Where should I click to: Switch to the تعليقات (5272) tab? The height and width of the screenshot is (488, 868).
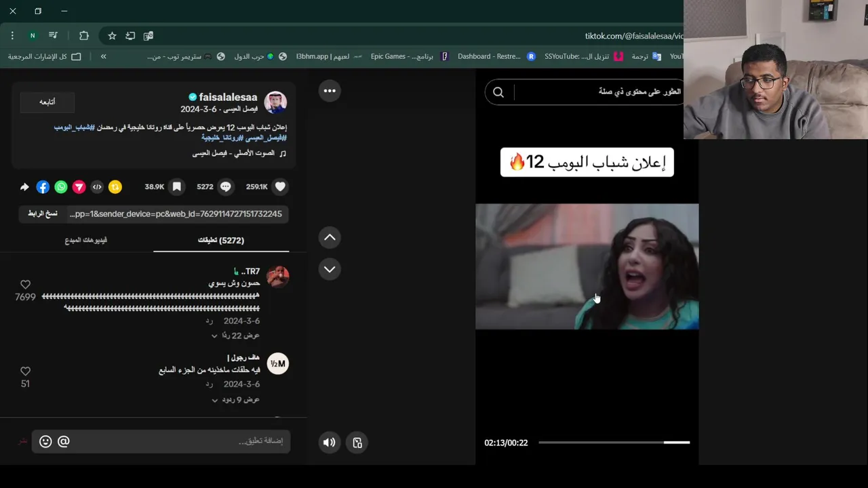pos(221,240)
